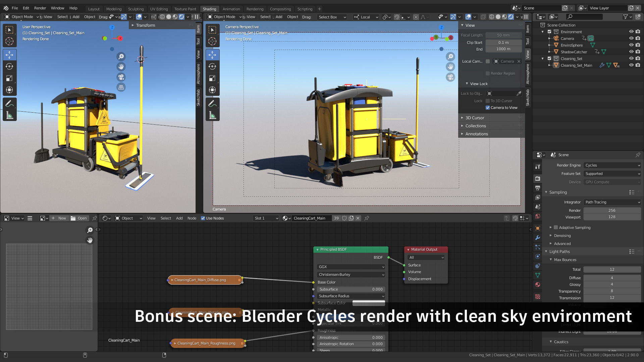Image resolution: width=644 pixels, height=362 pixels.
Task: Click zoom magnifier in camera viewport
Action: [x=450, y=57]
